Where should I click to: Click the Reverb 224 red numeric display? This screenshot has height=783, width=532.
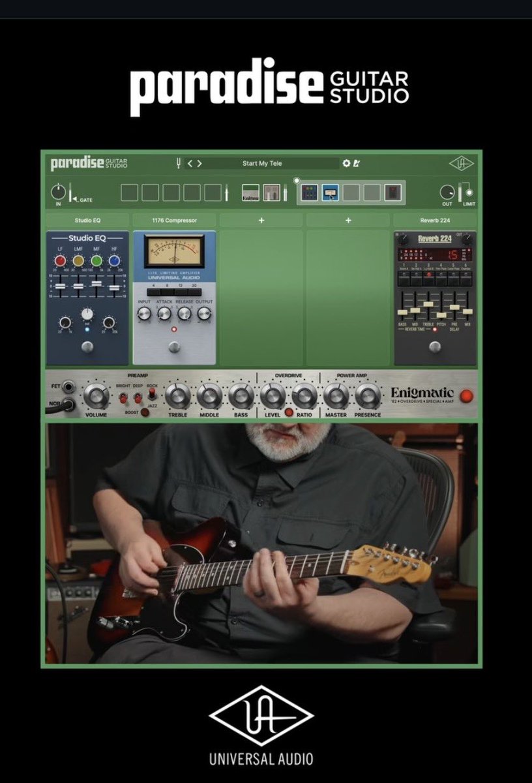pyautogui.click(x=451, y=254)
